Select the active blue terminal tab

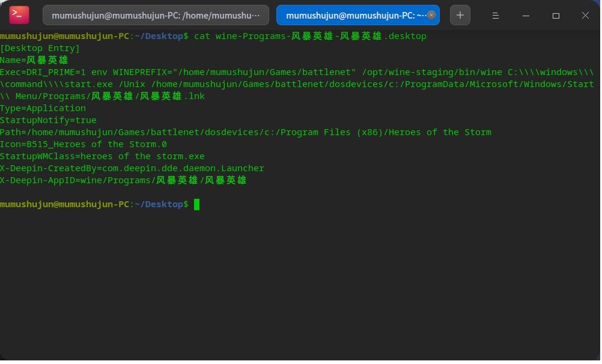click(351, 16)
